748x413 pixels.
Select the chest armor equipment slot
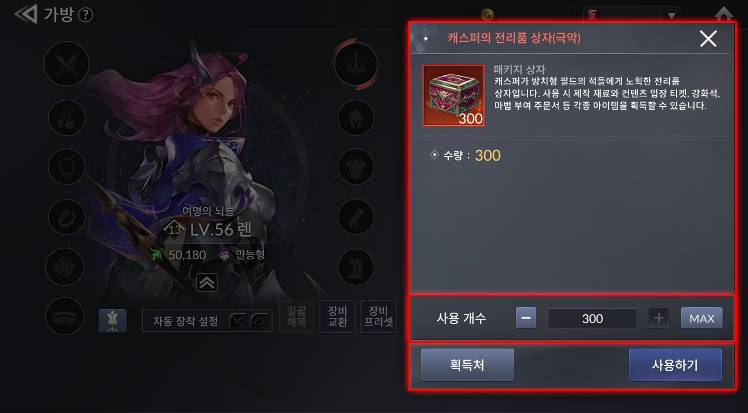pos(356,167)
